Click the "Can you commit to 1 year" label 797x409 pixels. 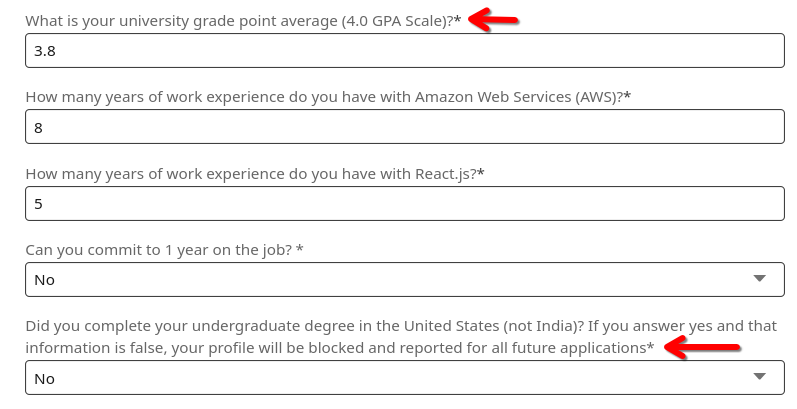coord(158,249)
